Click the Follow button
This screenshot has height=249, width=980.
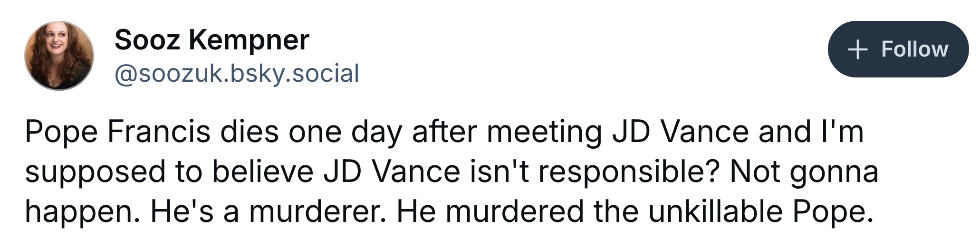898,49
